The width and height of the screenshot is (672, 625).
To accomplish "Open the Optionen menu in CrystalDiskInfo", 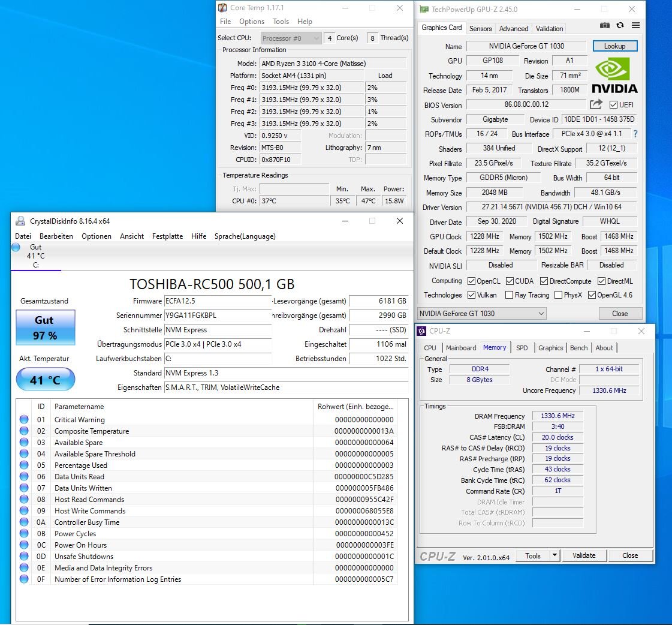I will click(97, 236).
